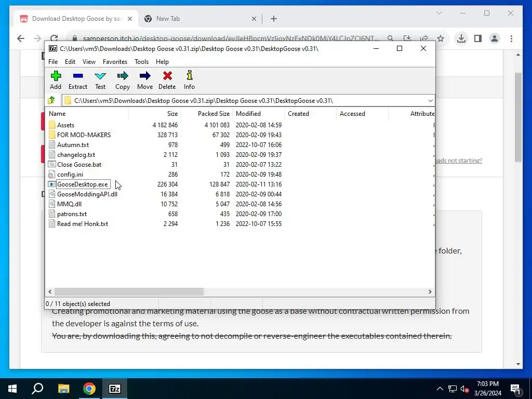Image resolution: width=532 pixels, height=399 pixels.
Task: Click the right arrow of horizontal scrollbar
Action: pos(430,292)
